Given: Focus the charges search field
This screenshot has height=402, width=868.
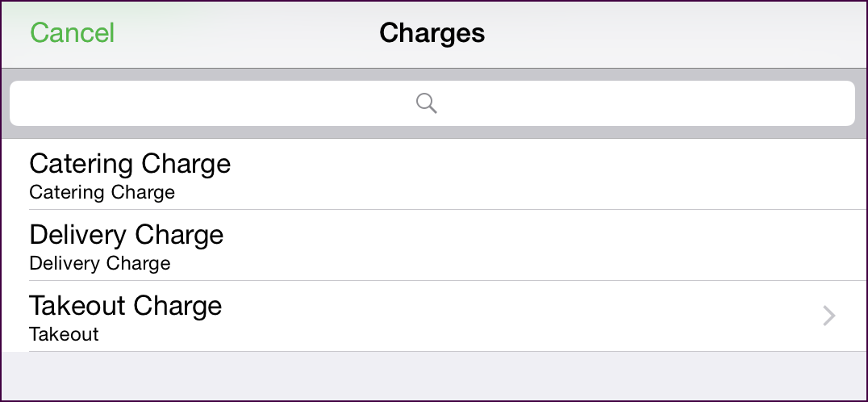Looking at the screenshot, I should point(432,103).
